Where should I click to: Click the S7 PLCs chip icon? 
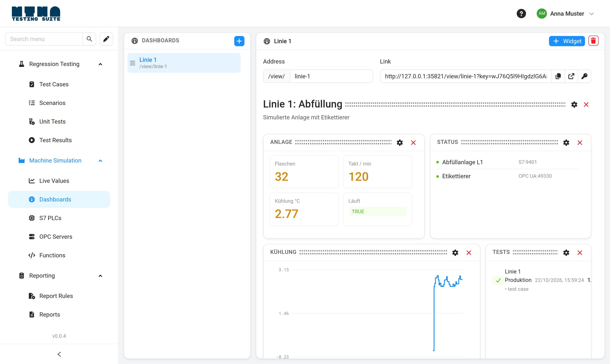[32, 218]
